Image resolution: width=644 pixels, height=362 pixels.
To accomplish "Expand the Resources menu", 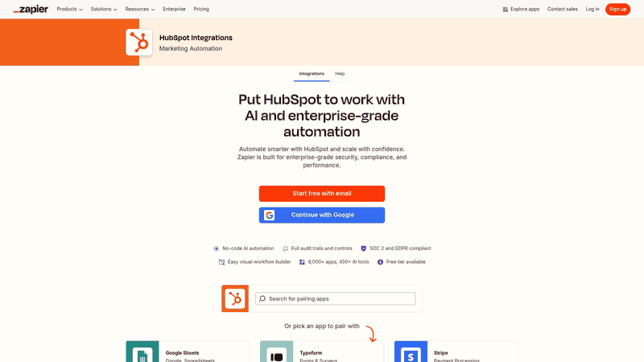I will (140, 9).
